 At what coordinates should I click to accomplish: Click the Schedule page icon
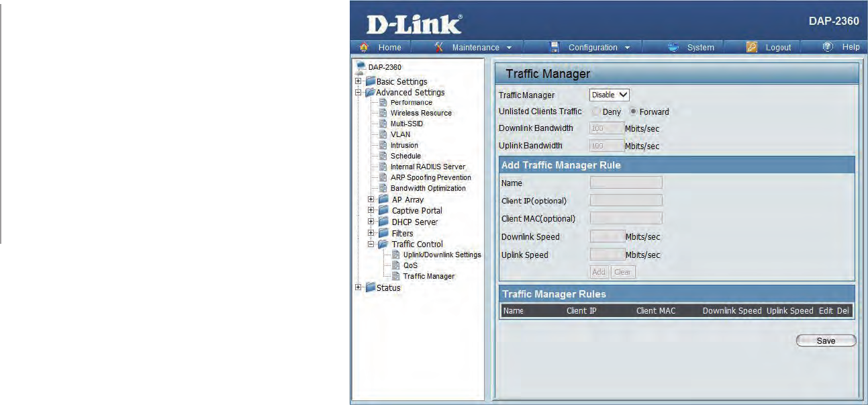(x=383, y=156)
